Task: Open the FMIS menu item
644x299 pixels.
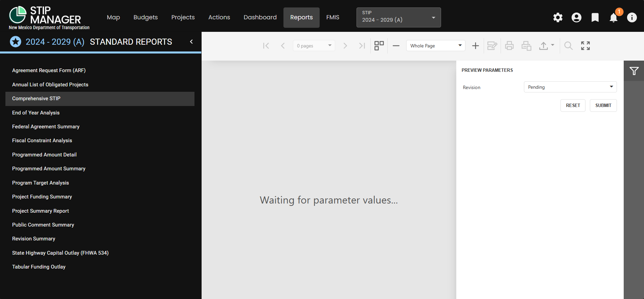Action: 332,17
